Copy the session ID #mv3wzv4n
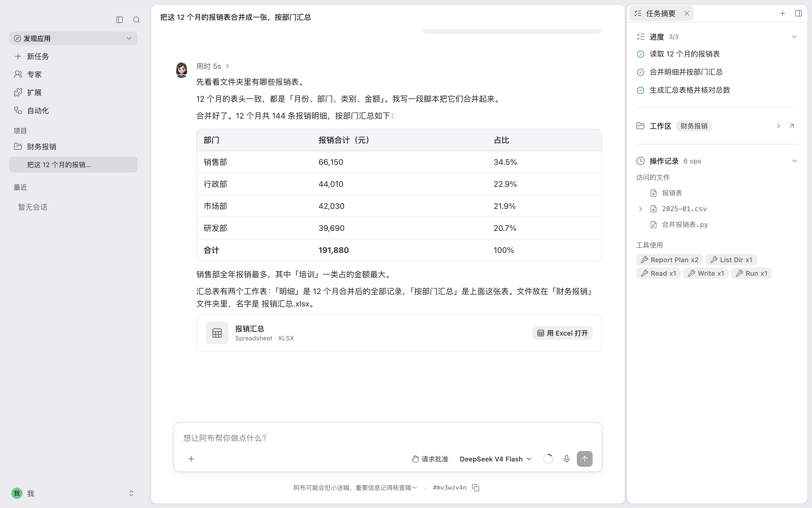The image size is (812, 508). tap(476, 487)
